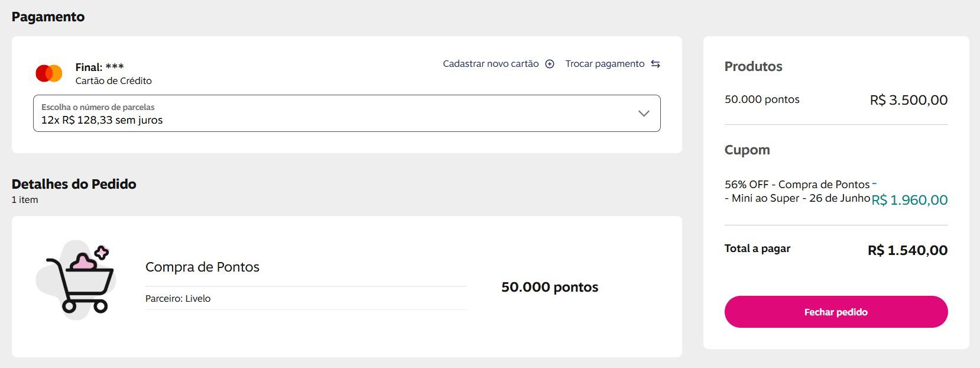Click the swap arrows icon beside Trocar pagamento
This screenshot has height=368, width=980.
pos(656,64)
